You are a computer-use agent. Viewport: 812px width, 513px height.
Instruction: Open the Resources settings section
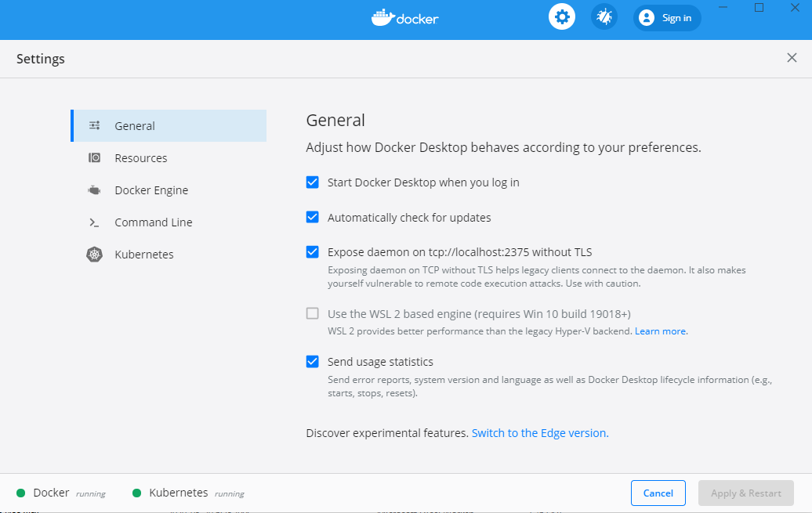[169, 158]
